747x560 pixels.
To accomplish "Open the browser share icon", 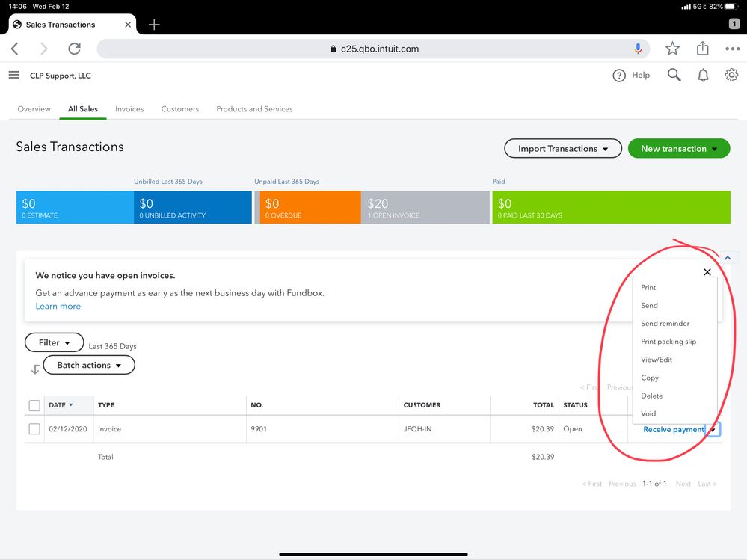I will pos(702,48).
